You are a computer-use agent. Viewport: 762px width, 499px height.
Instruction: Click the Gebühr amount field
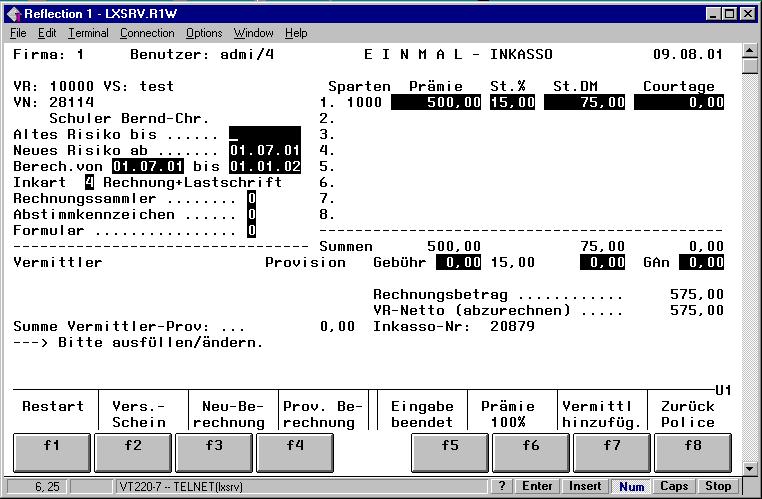coord(459,262)
